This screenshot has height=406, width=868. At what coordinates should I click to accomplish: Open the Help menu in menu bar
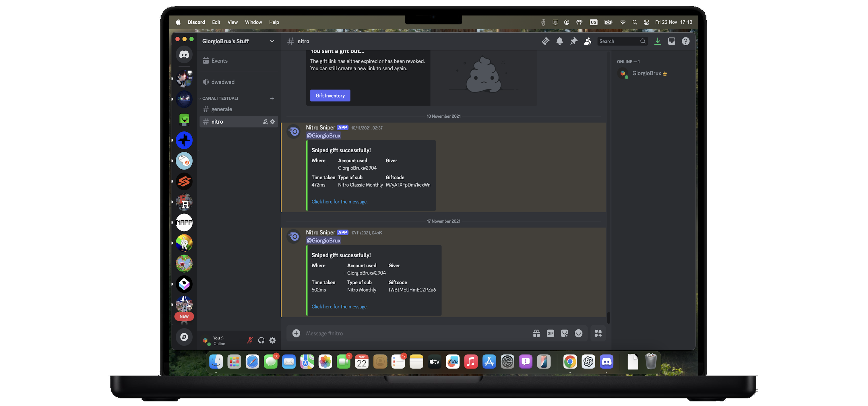274,22
